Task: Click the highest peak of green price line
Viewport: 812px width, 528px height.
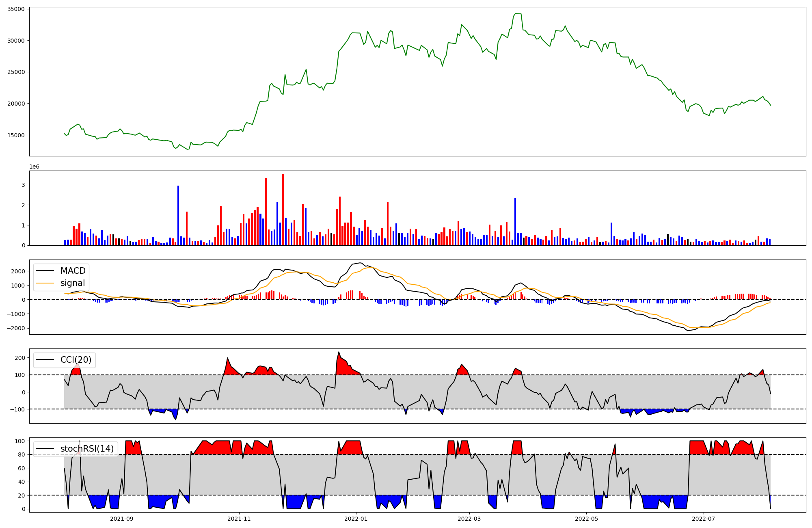Action: coord(516,14)
